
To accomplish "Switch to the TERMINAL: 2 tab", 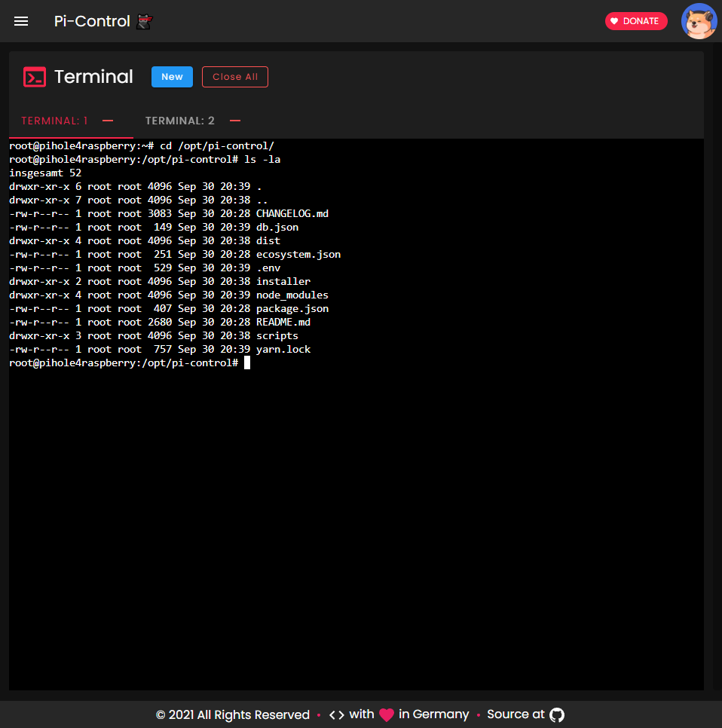I will (x=179, y=121).
